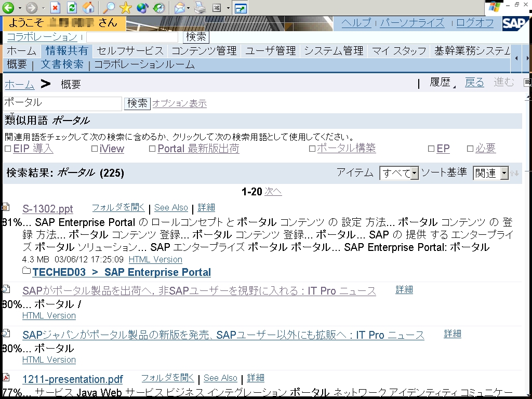This screenshot has height=399, width=532.
Task: Check the iView related term box
Action: click(95, 149)
